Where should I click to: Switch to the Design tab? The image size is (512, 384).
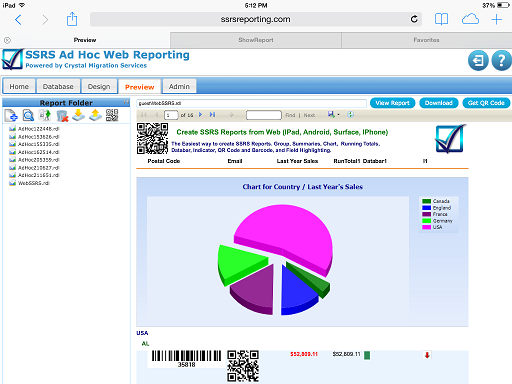tap(99, 87)
